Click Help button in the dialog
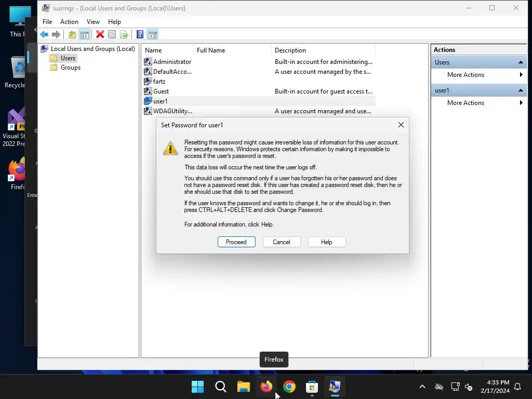 [x=327, y=242]
